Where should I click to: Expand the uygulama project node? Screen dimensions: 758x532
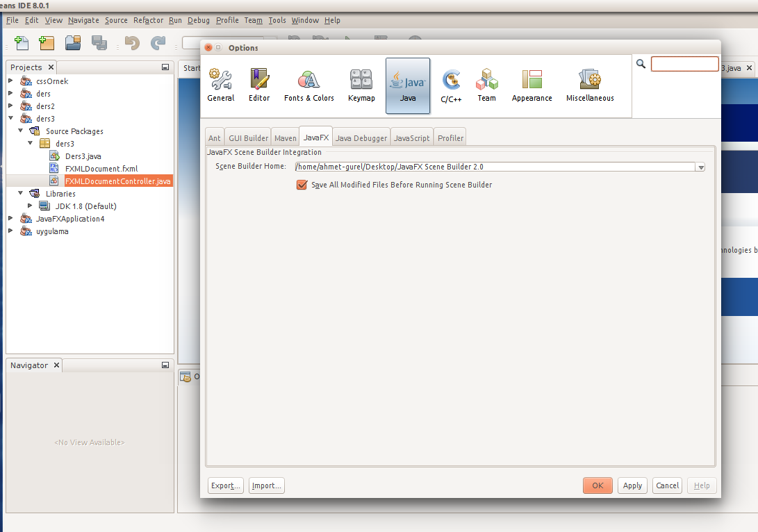[10, 231]
